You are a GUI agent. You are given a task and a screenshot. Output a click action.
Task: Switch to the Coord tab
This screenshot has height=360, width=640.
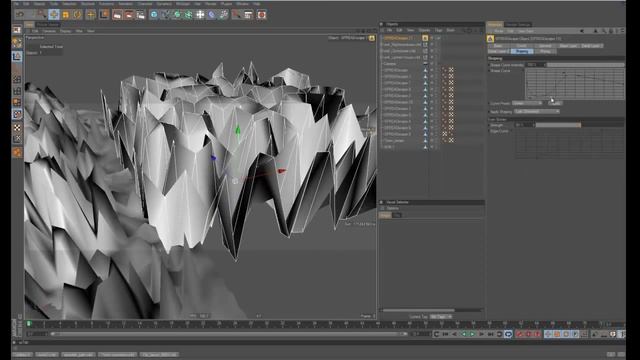pyautogui.click(x=521, y=46)
